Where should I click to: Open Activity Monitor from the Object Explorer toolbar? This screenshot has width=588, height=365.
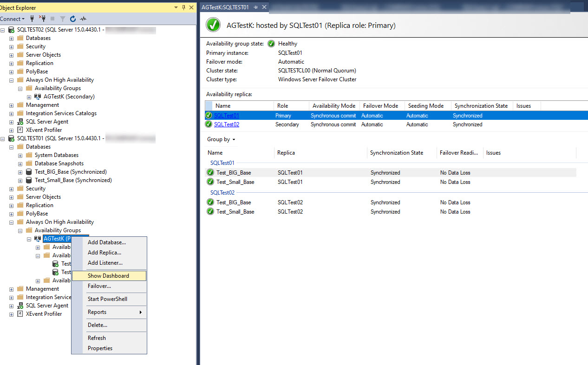pos(83,19)
